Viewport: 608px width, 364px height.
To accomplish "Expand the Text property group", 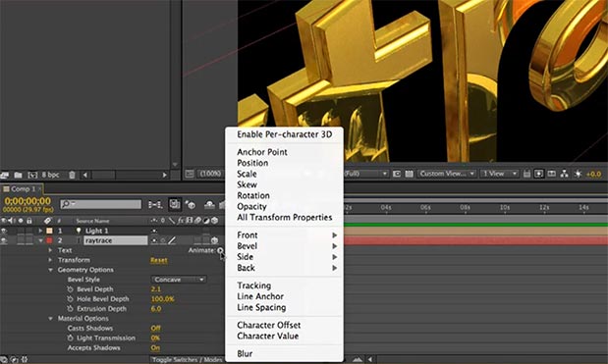I will (50, 250).
